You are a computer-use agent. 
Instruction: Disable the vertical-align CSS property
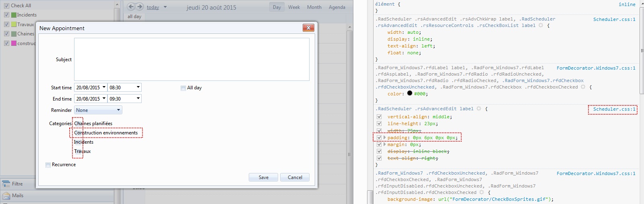379,117
